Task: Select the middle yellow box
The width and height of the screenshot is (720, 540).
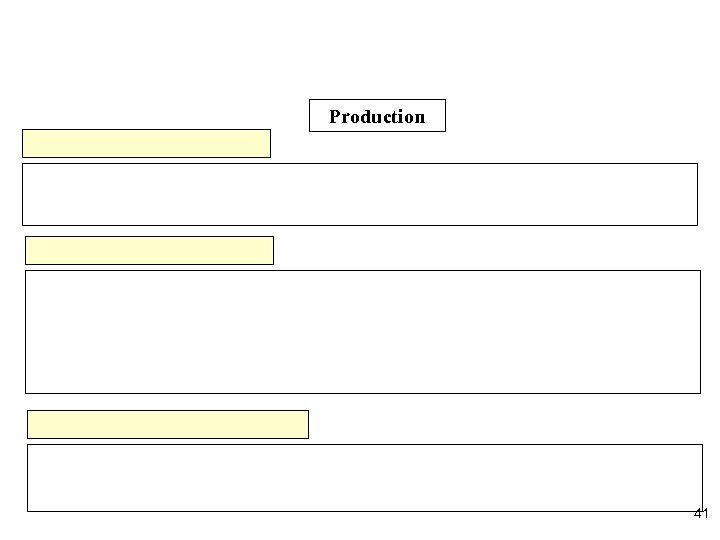Action: click(149, 250)
